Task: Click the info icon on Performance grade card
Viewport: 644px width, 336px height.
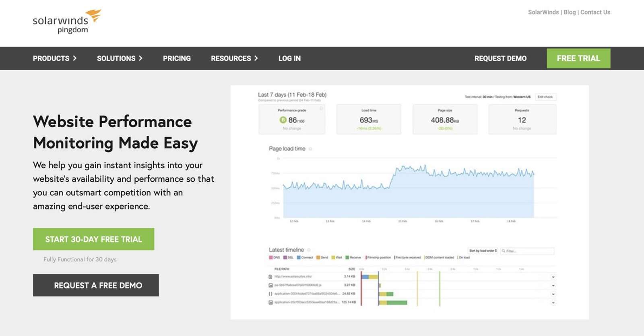Action: [321, 108]
